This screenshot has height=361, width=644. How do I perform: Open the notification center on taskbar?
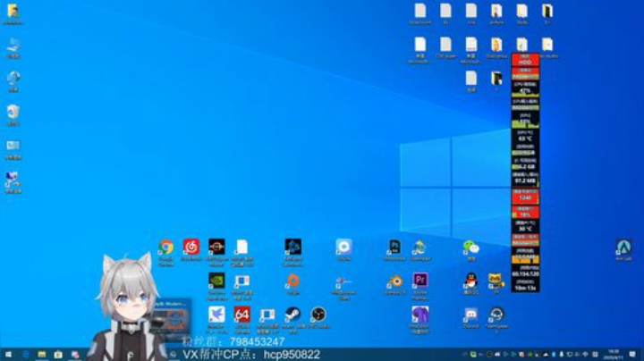(632, 354)
